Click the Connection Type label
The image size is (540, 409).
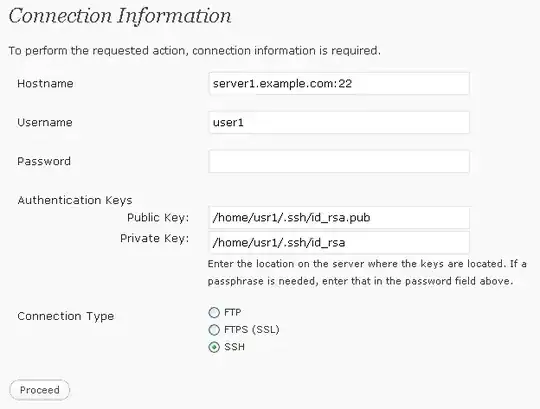coord(65,316)
